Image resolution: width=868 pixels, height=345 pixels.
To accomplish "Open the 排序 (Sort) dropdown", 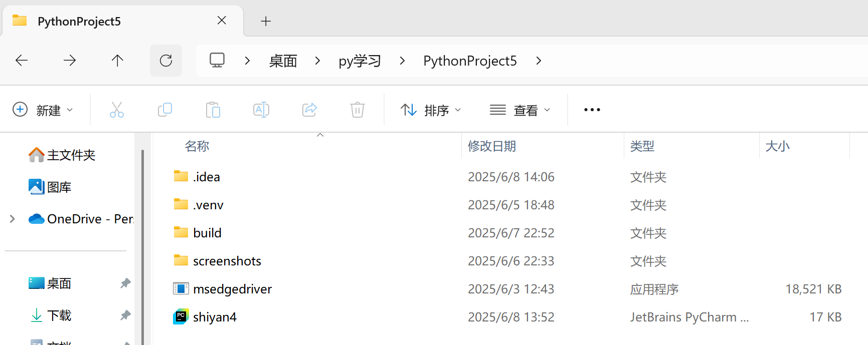I will (431, 110).
